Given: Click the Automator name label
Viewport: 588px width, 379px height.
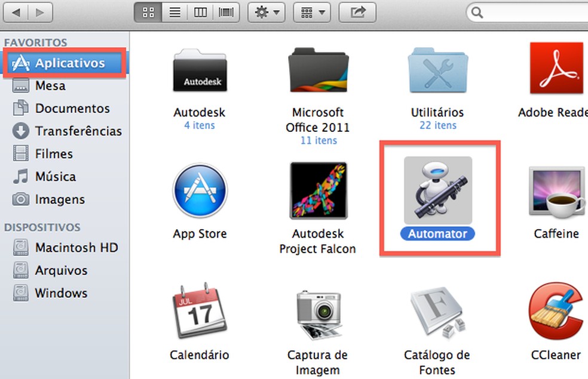Looking at the screenshot, I should point(437,234).
